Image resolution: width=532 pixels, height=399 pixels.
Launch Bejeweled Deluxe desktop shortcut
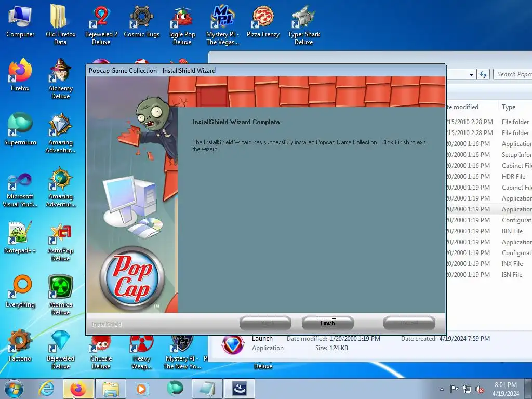coord(60,350)
